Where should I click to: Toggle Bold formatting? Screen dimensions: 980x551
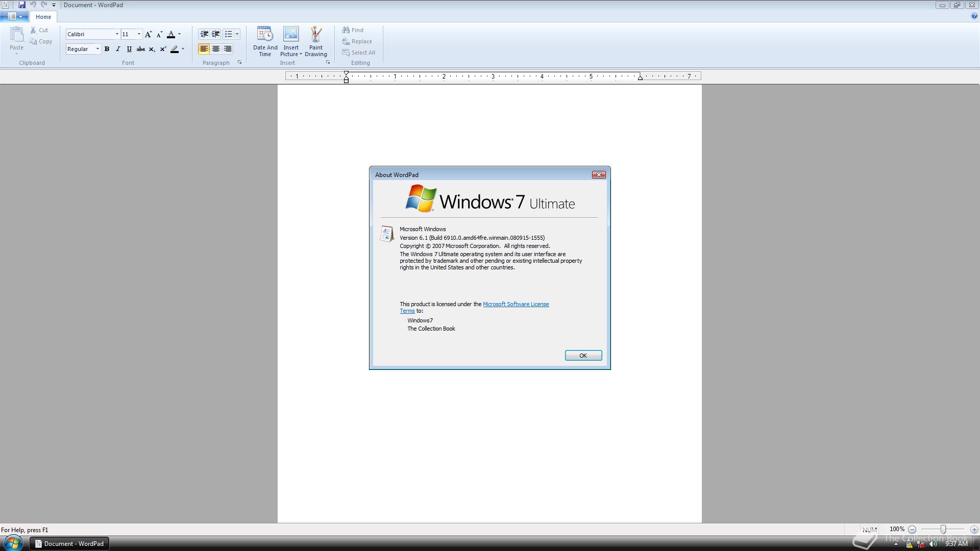coord(107,49)
